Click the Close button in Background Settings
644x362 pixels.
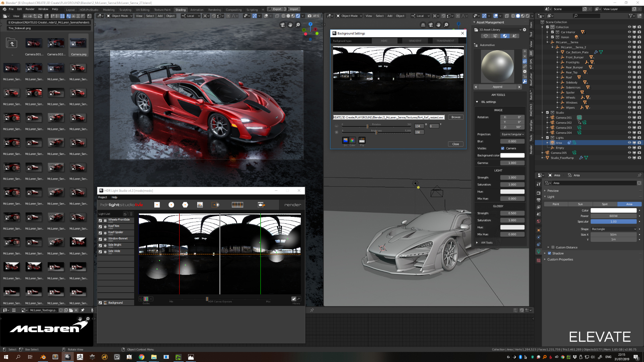[455, 144]
